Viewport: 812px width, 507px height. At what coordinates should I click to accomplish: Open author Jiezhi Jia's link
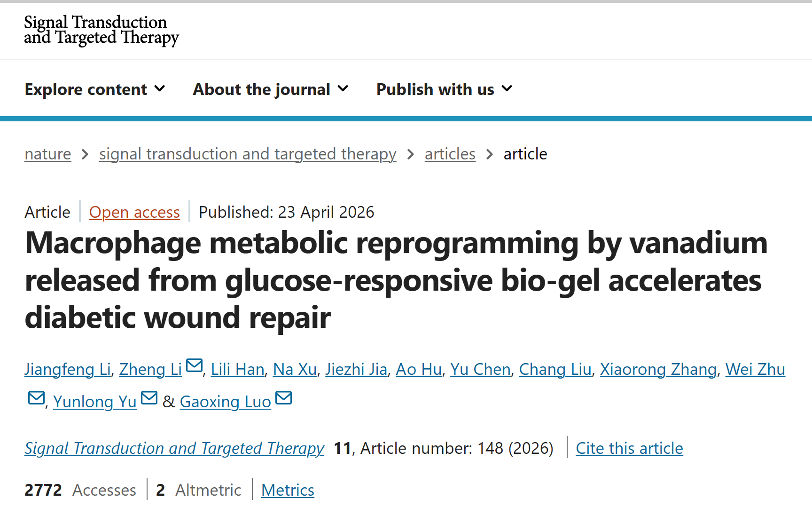point(356,370)
